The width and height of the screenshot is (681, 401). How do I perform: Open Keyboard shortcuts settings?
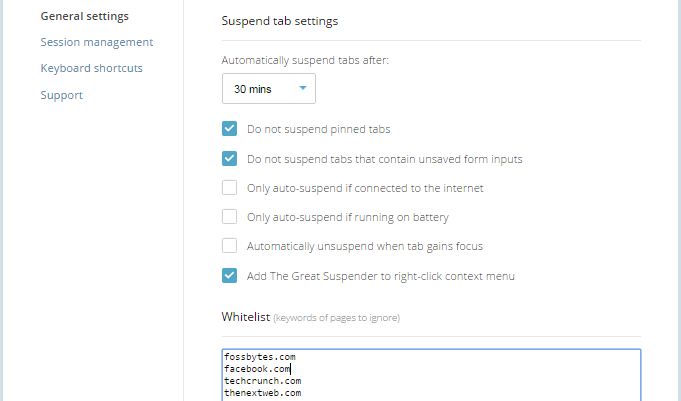tap(91, 68)
